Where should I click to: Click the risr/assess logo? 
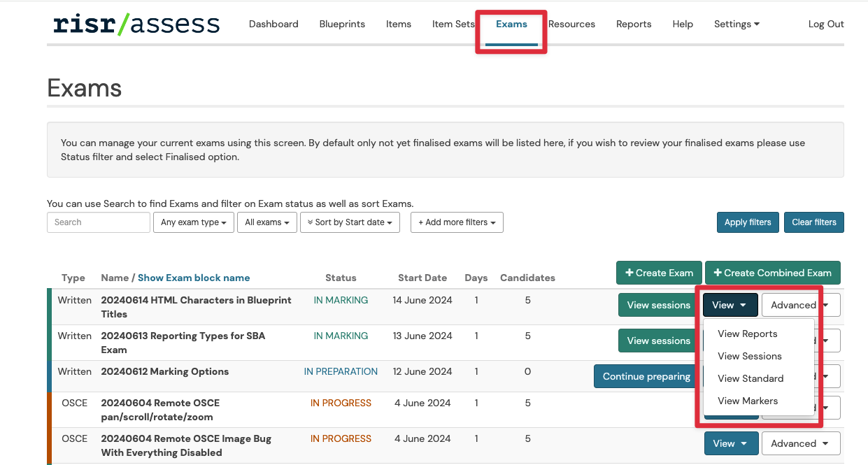click(x=136, y=24)
